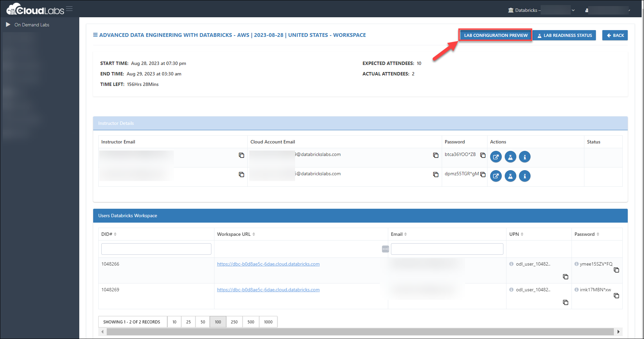This screenshot has height=339, width=644.
Task: Open workspace URL for DID 1048266
Action: (x=268, y=264)
